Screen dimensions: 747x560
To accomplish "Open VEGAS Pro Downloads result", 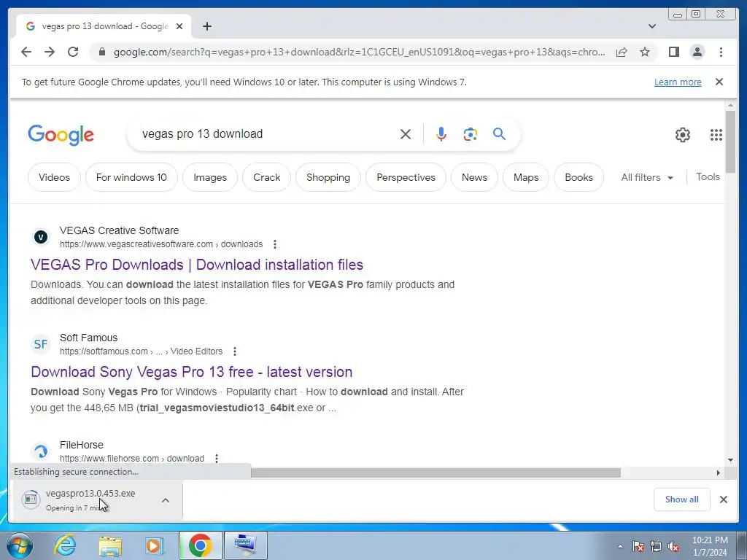I will pyautogui.click(x=197, y=265).
